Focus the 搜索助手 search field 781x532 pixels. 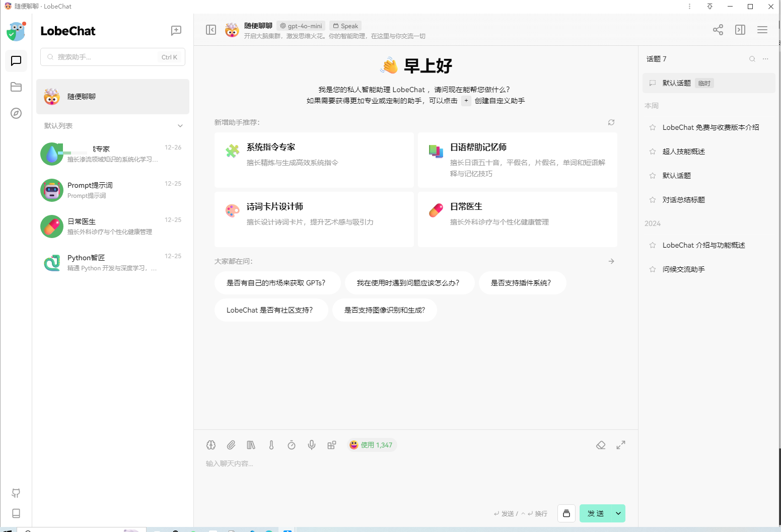[x=113, y=57]
